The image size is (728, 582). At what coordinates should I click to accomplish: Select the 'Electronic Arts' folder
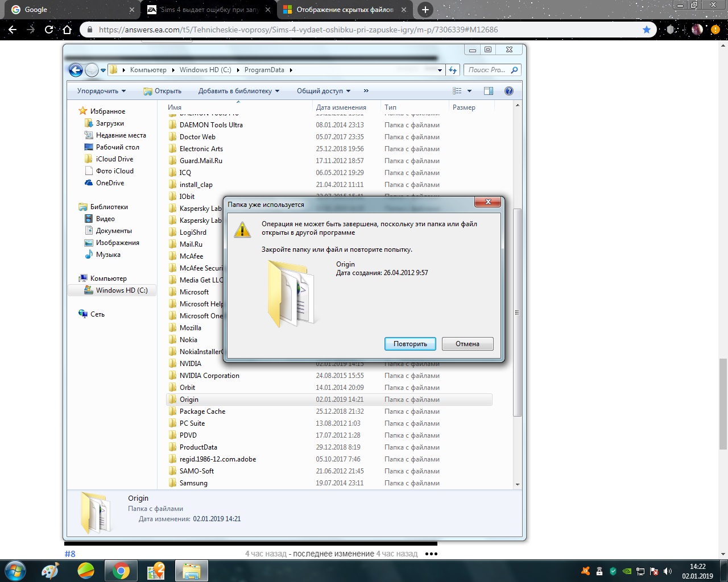tap(330, 149)
